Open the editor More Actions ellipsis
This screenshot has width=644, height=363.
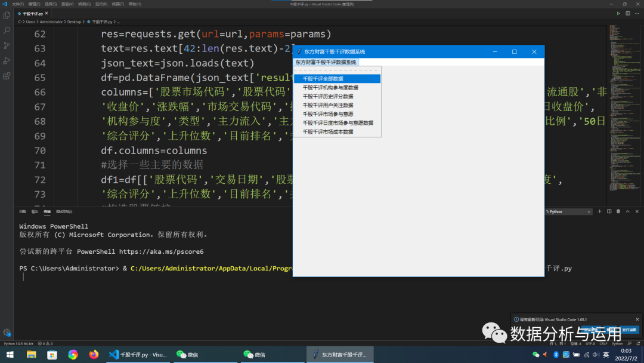pyautogui.click(x=637, y=14)
